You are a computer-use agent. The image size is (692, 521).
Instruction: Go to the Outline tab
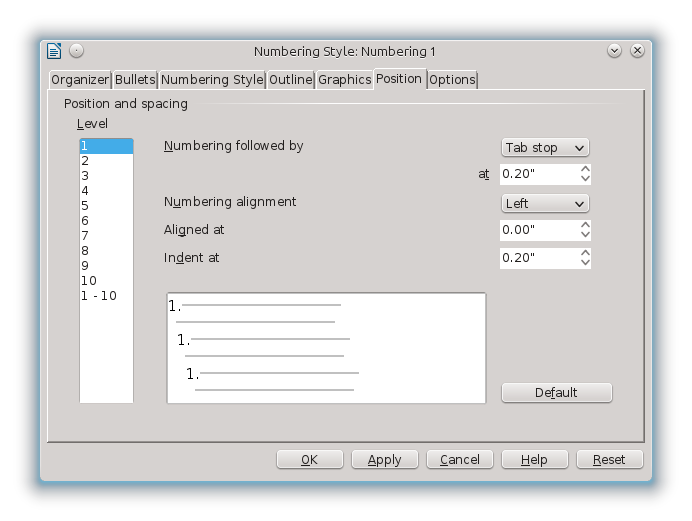(291, 80)
